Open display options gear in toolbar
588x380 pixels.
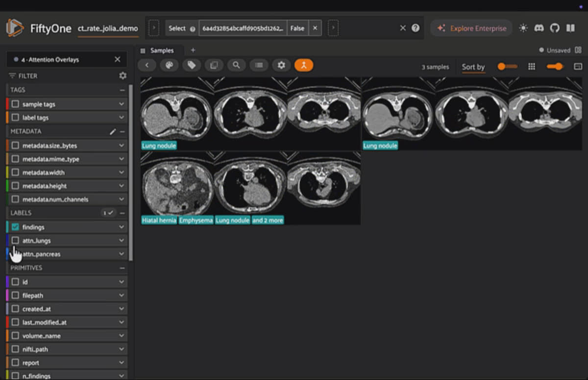[281, 65]
